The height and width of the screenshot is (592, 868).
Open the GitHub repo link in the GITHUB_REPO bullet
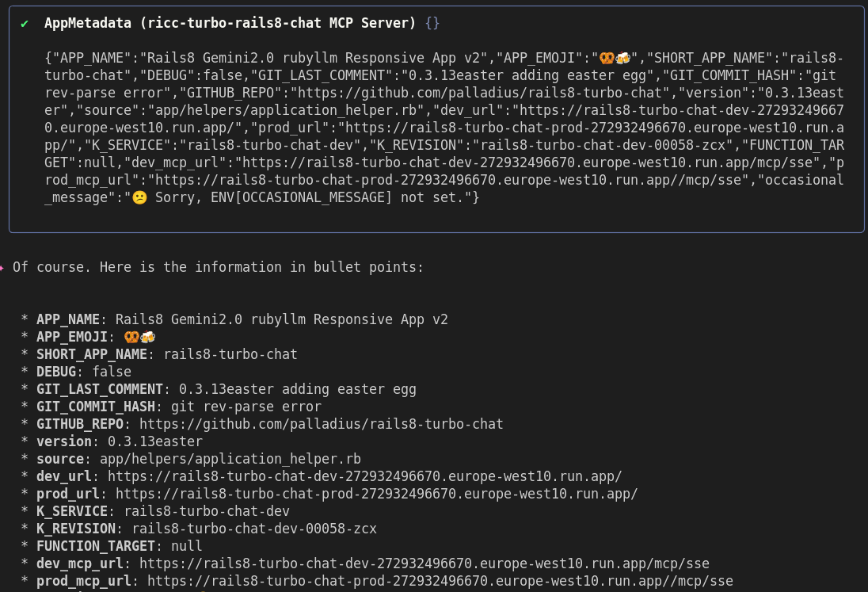(321, 424)
